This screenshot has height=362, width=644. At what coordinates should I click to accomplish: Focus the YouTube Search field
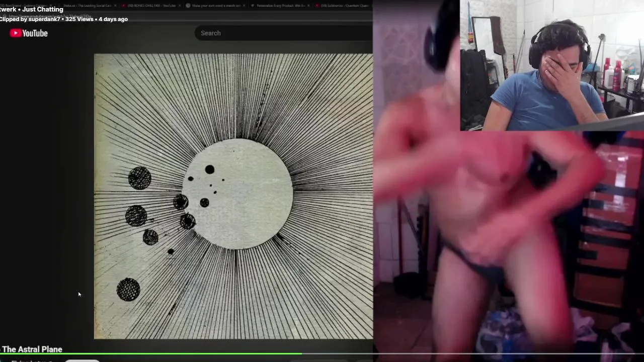(283, 33)
